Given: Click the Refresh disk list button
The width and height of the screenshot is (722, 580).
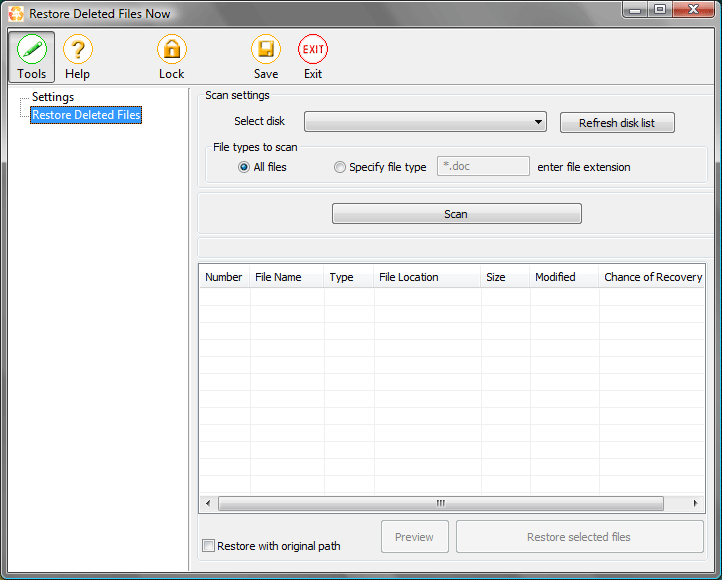Looking at the screenshot, I should tap(617, 123).
